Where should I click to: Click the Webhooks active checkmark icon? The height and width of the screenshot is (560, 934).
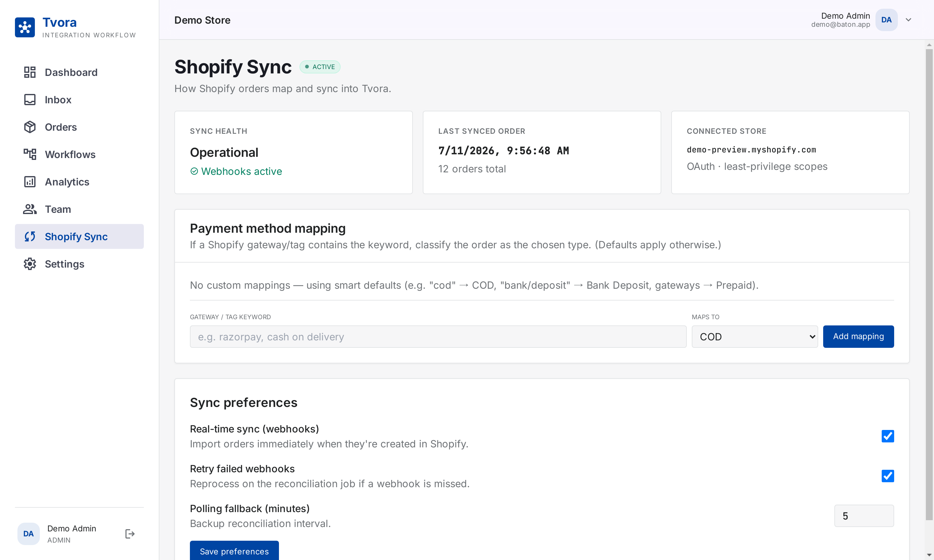click(194, 171)
